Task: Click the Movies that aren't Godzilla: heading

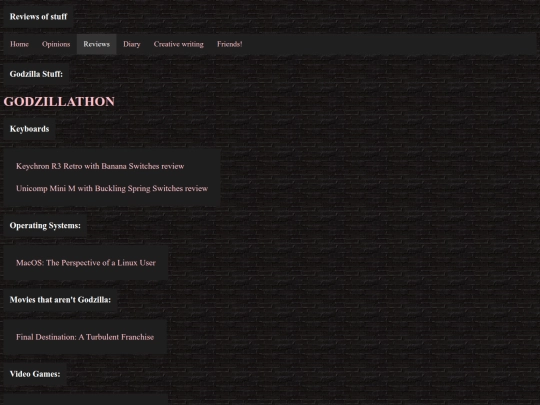Action: [x=60, y=300]
